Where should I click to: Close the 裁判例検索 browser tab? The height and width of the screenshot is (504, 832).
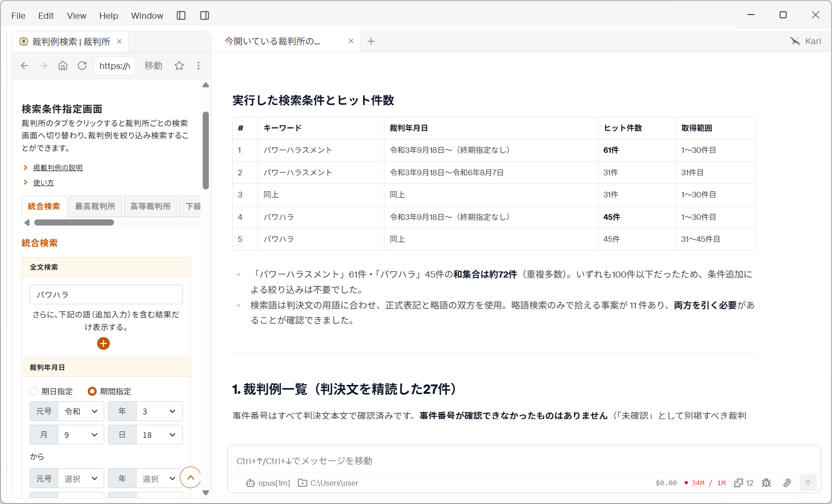(119, 41)
